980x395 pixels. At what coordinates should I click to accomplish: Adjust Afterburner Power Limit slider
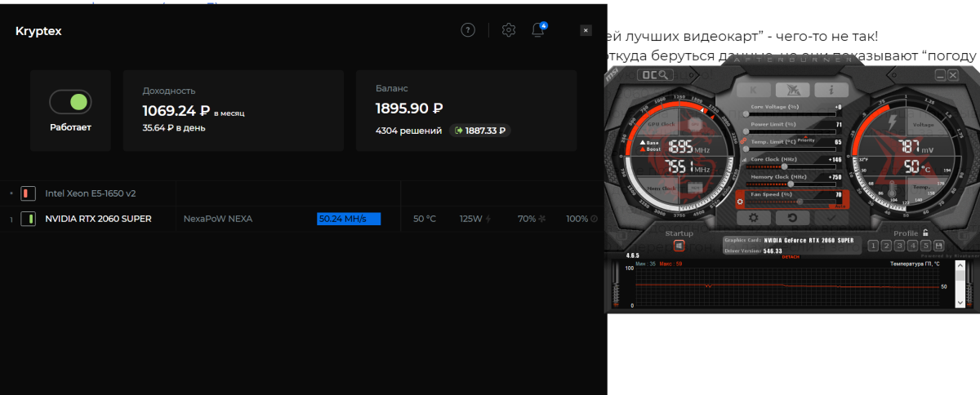790,131
